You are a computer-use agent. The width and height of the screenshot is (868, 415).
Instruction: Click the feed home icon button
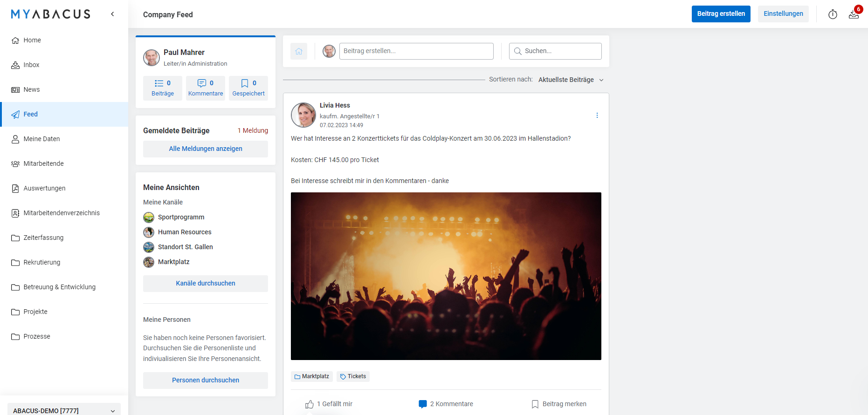[x=299, y=51]
